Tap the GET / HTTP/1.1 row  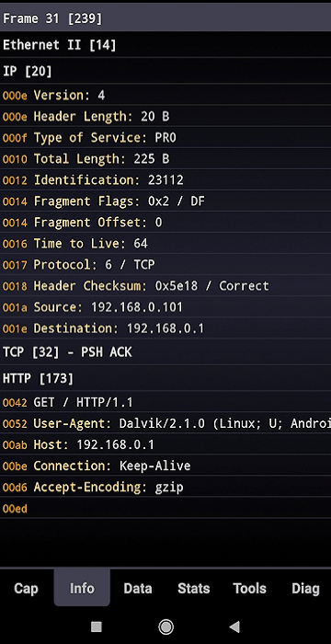pos(165,402)
